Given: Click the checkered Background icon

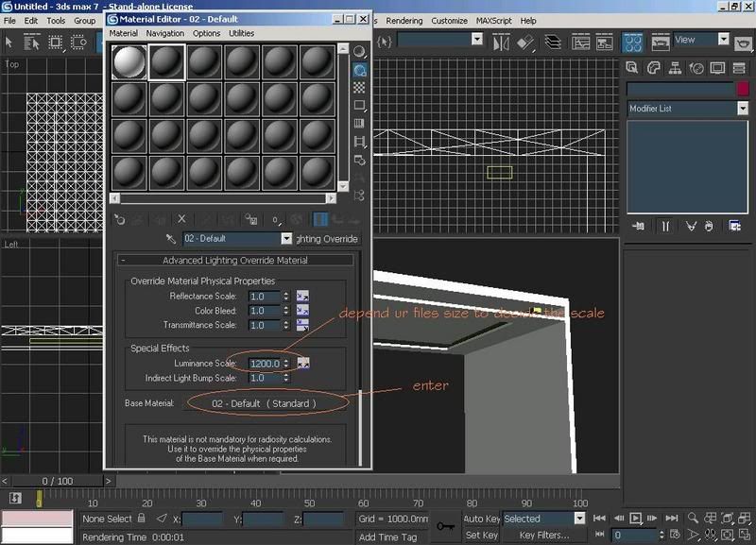Looking at the screenshot, I should click(360, 87).
